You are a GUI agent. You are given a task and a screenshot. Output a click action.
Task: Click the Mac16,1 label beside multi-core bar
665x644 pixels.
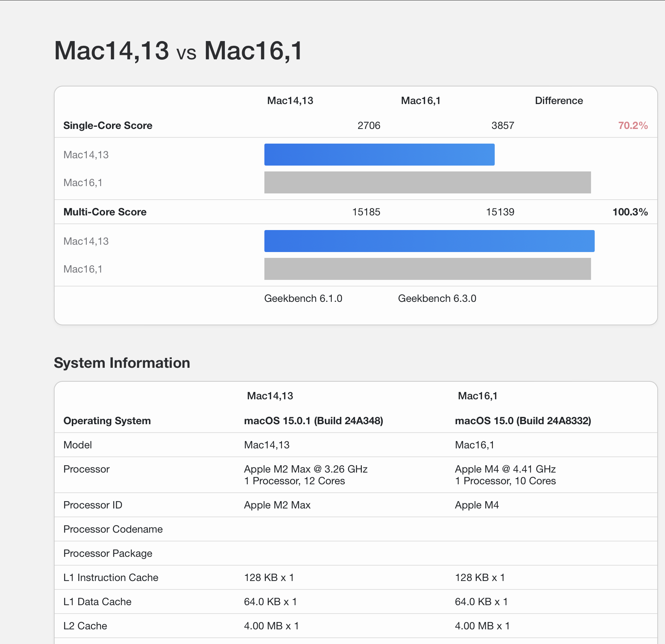(x=83, y=269)
